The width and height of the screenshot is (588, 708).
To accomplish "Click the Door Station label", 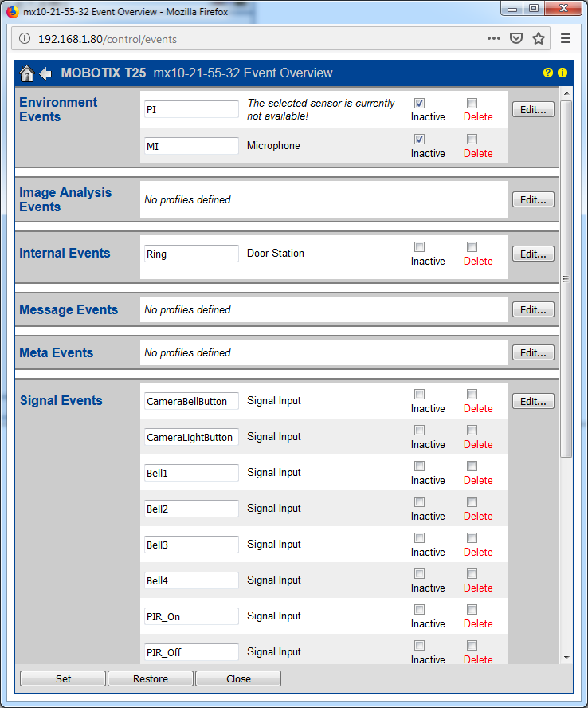I will point(275,254).
